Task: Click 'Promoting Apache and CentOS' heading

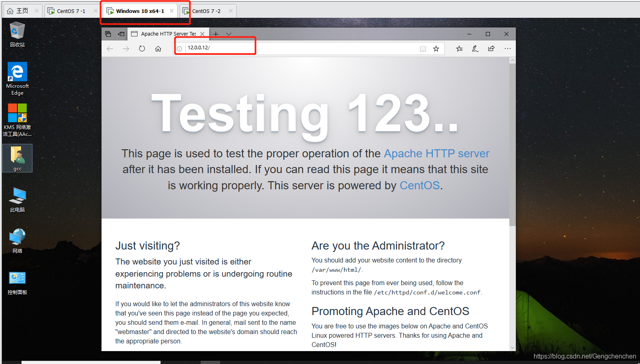Action: pos(390,311)
